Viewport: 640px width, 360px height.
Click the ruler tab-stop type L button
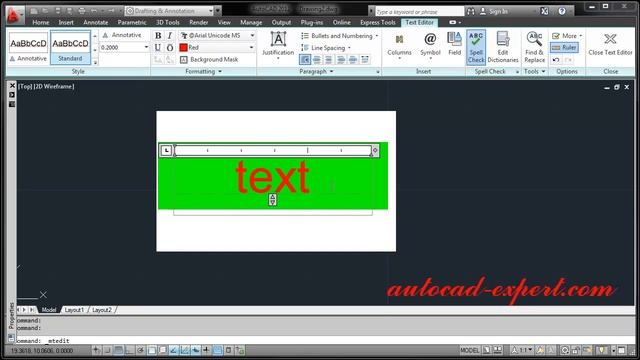[166, 151]
